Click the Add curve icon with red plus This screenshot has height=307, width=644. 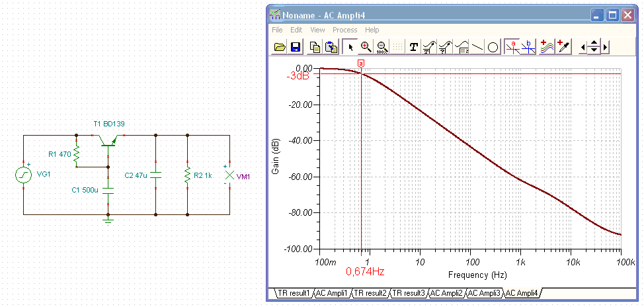[x=547, y=47]
